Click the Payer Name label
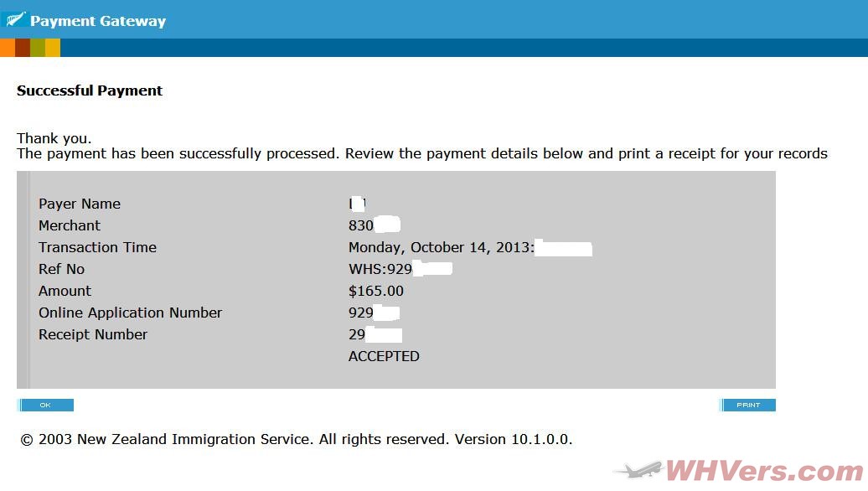 click(80, 204)
